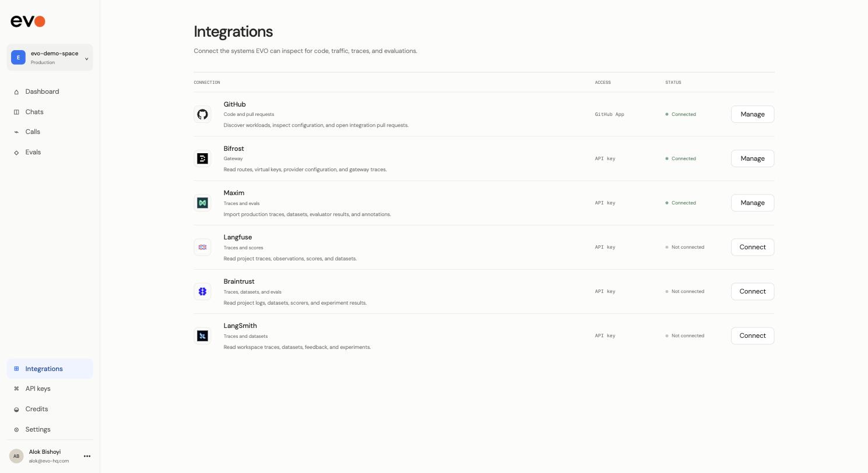Click the LangSmith logo icon

[202, 336]
